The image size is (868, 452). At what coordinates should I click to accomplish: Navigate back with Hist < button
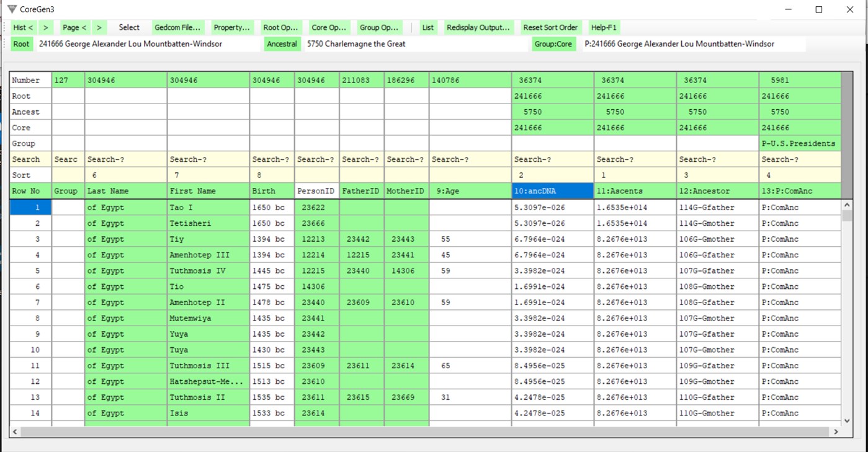(x=21, y=27)
